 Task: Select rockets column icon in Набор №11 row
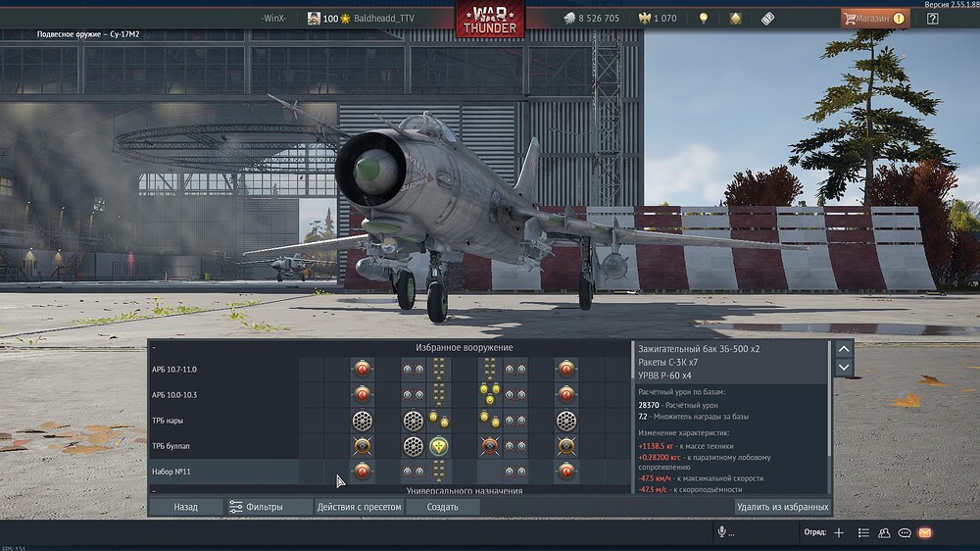(439, 472)
